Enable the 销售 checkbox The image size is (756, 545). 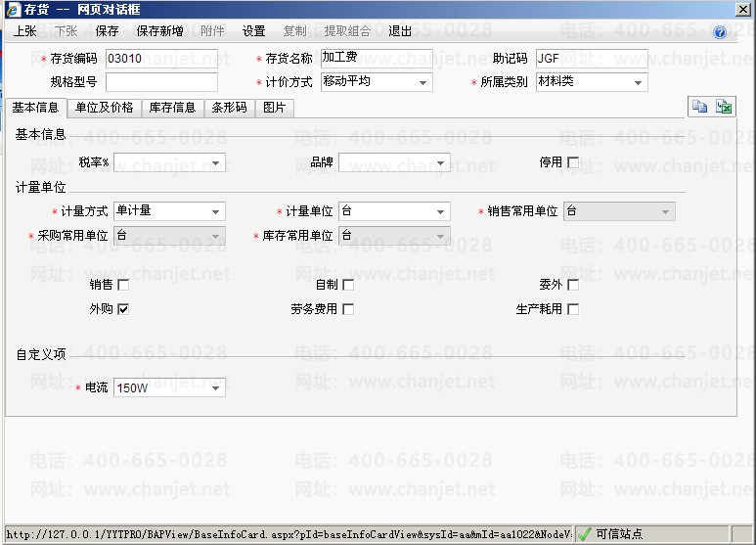click(123, 285)
